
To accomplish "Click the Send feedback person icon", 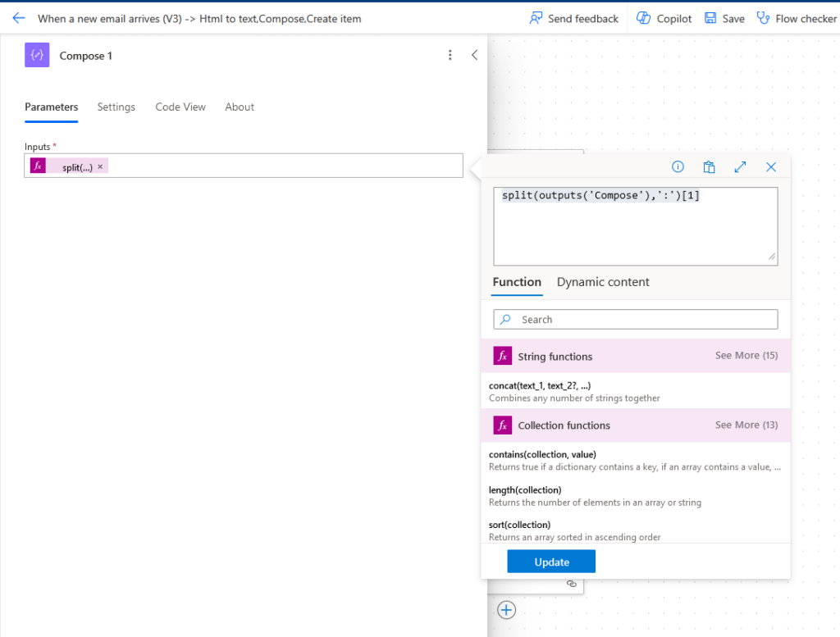I will (x=536, y=18).
